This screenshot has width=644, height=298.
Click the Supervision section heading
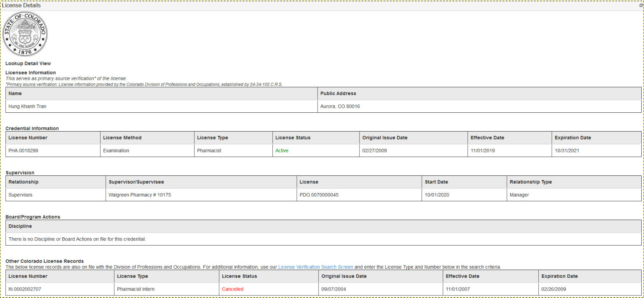click(x=20, y=173)
